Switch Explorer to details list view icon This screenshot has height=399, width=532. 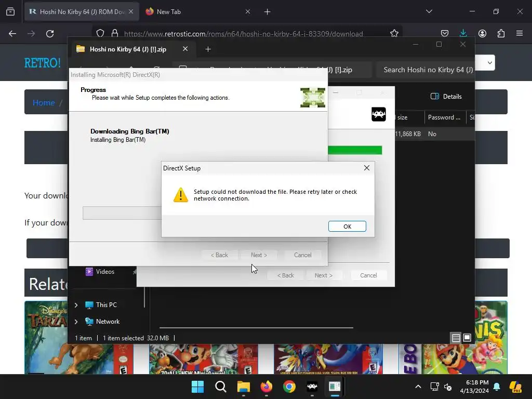(x=456, y=338)
